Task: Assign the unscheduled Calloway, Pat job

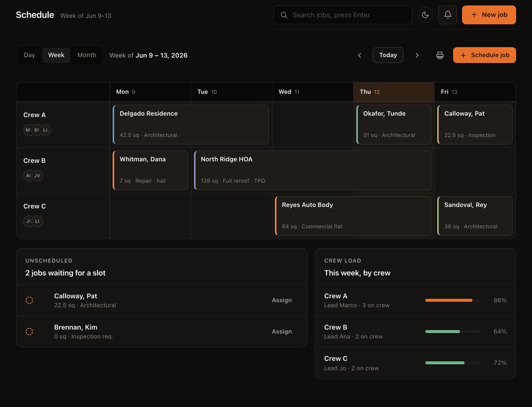Action: [281, 300]
